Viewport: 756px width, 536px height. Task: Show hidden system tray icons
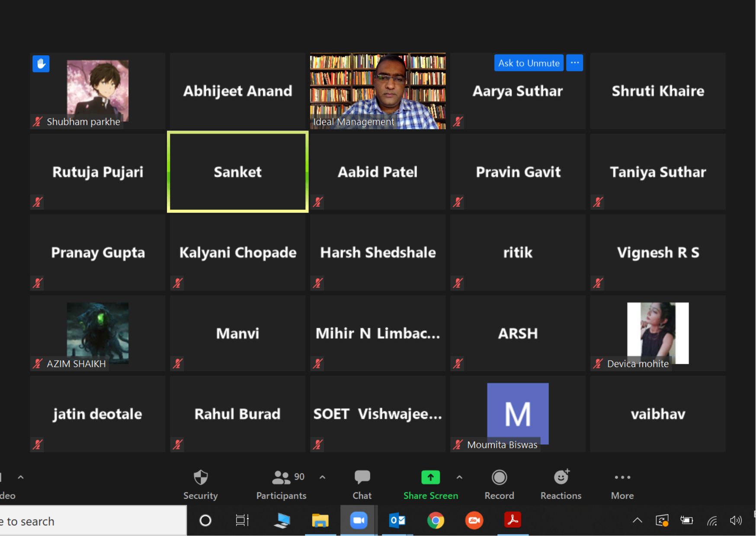coord(637,520)
